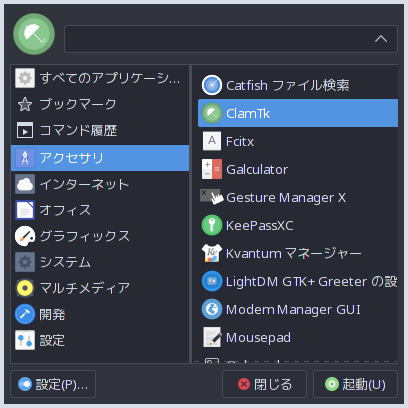
Task: Click the コマンド履歴 terminal icon
Action: [x=25, y=130]
